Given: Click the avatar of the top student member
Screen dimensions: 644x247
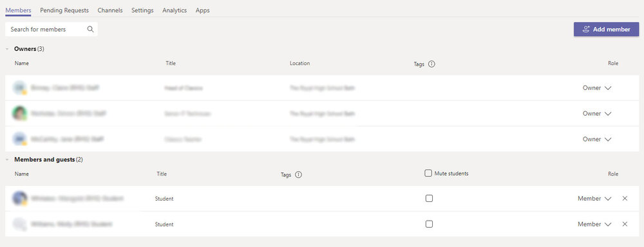Looking at the screenshot, I should coord(20,199).
